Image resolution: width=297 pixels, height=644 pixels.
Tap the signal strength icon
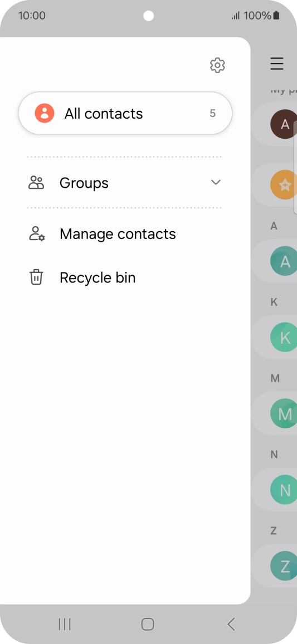coord(236,16)
